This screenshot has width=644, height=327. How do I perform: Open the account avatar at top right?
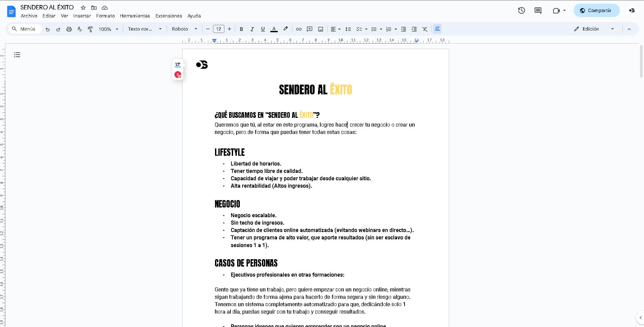632,10
